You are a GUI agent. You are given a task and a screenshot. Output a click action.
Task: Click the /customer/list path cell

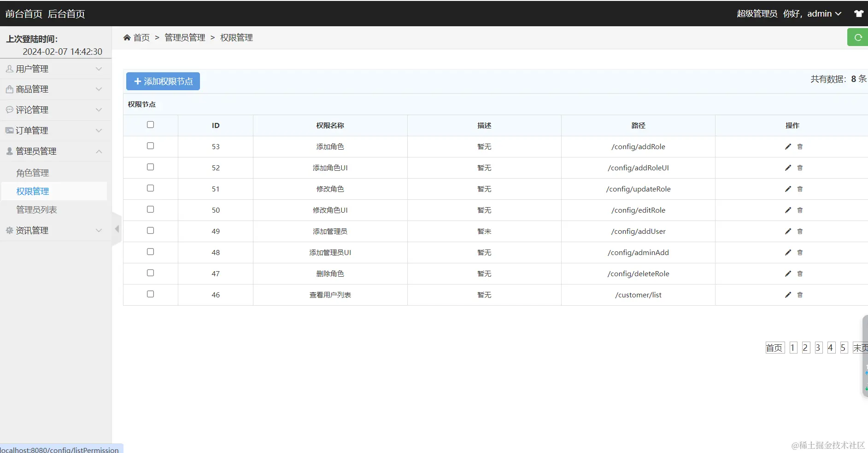[x=638, y=295]
